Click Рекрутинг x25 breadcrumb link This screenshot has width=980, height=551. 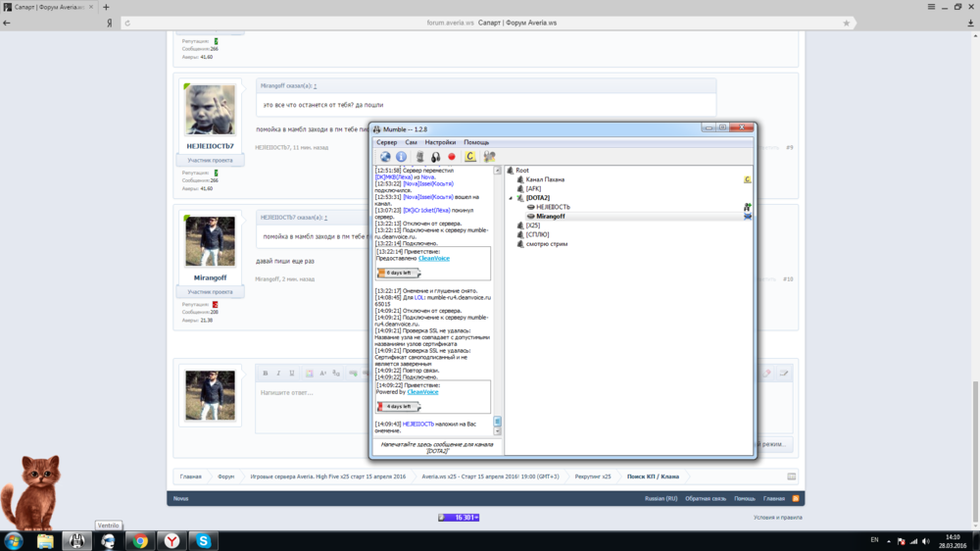click(x=593, y=476)
